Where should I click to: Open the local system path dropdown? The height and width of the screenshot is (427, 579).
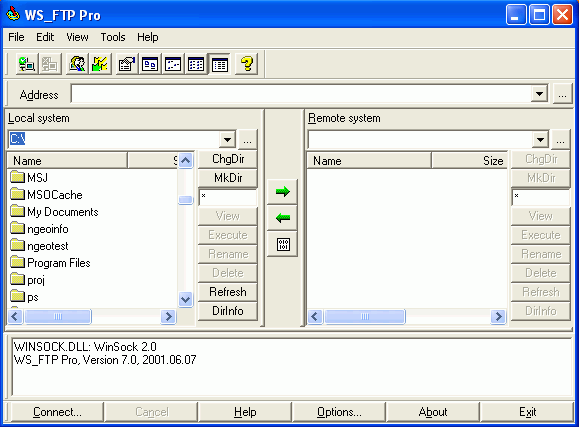[x=227, y=140]
